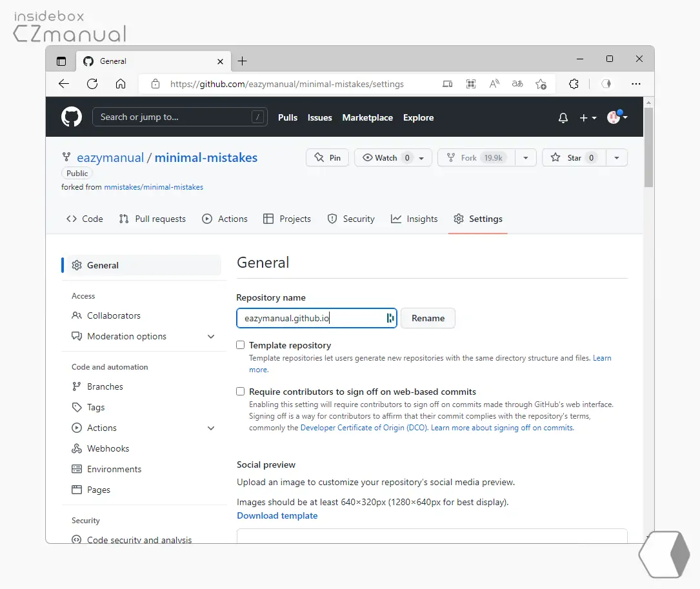This screenshot has width=700, height=589.
Task: Click the browser home icon
Action: point(121,84)
